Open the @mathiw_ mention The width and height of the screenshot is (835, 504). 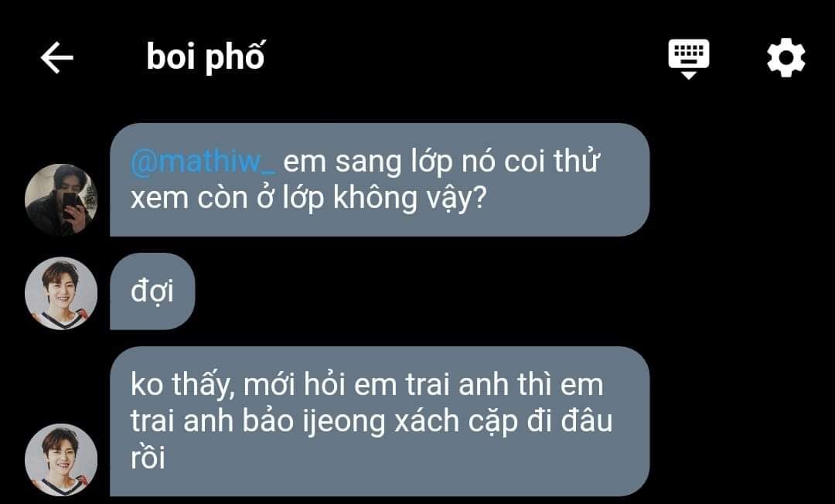pyautogui.click(x=203, y=162)
